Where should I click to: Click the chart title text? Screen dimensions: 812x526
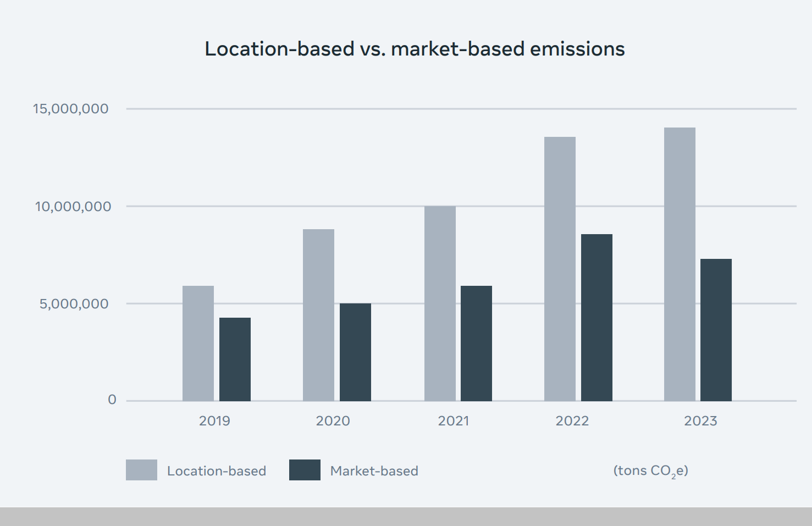415,49
